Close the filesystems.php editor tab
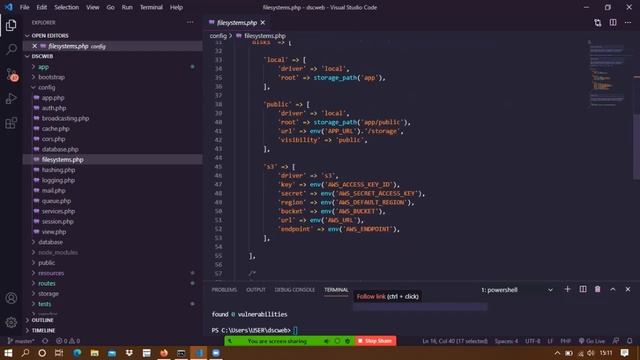This screenshot has height=360, width=640. (x=263, y=22)
